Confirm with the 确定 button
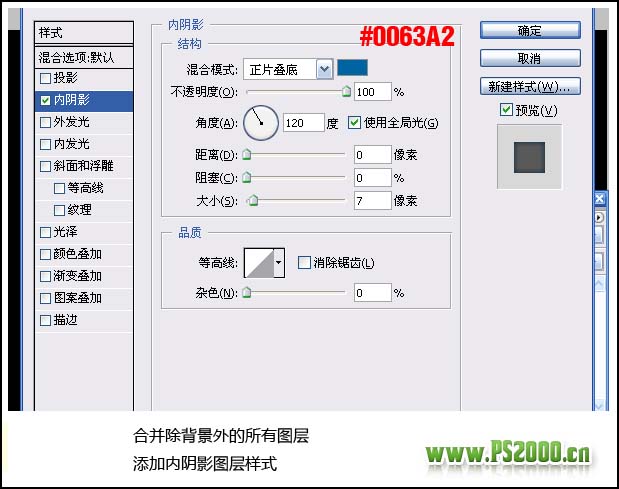 530,30
